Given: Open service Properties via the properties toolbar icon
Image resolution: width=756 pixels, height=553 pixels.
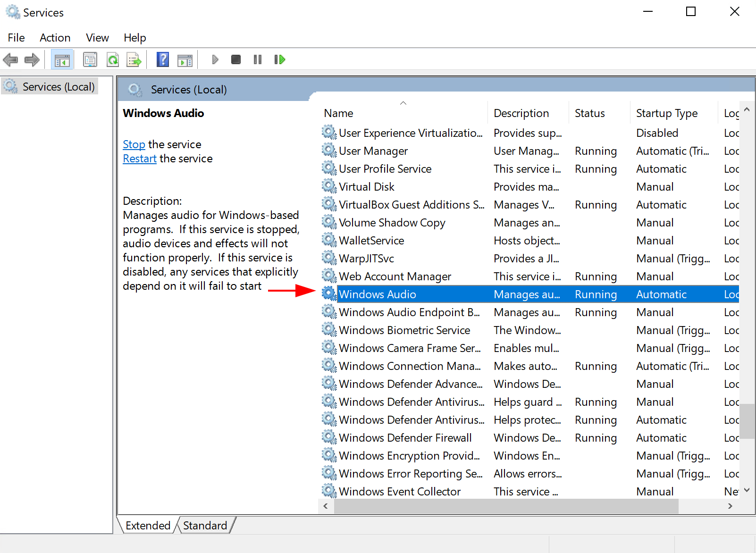Looking at the screenshot, I should pyautogui.click(x=90, y=59).
